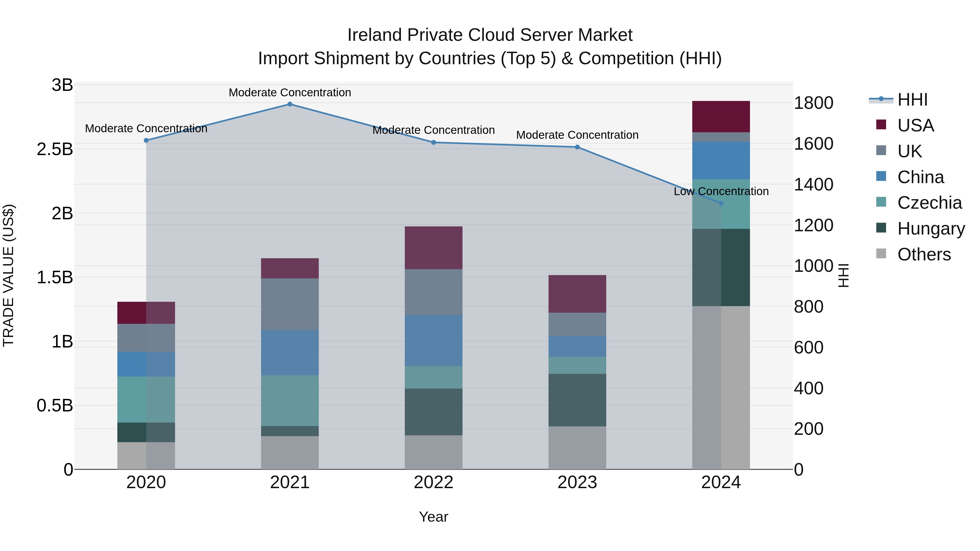Click the 'Import Shipment by Countries' subtitle line
The height and width of the screenshot is (551, 980).
click(x=490, y=59)
